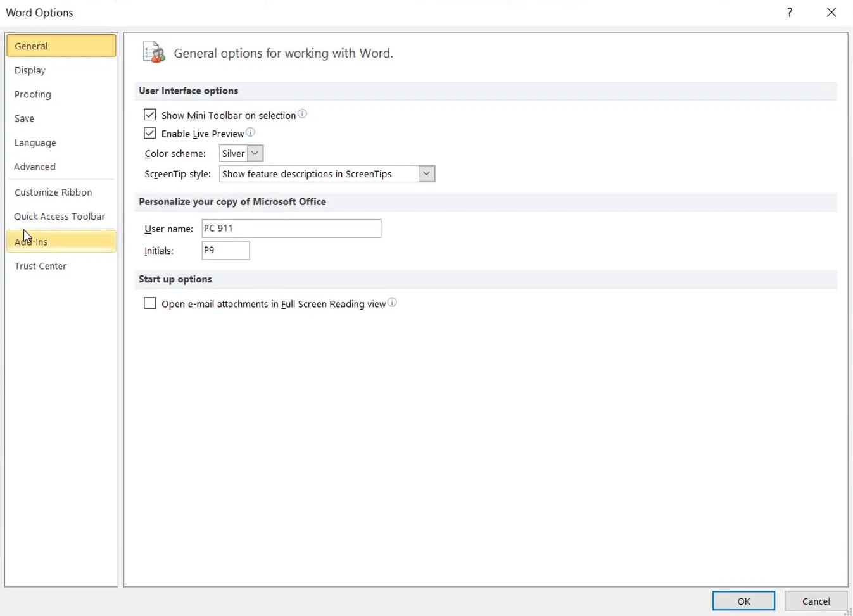Open the Help question mark button
The image size is (853, 616).
point(790,13)
